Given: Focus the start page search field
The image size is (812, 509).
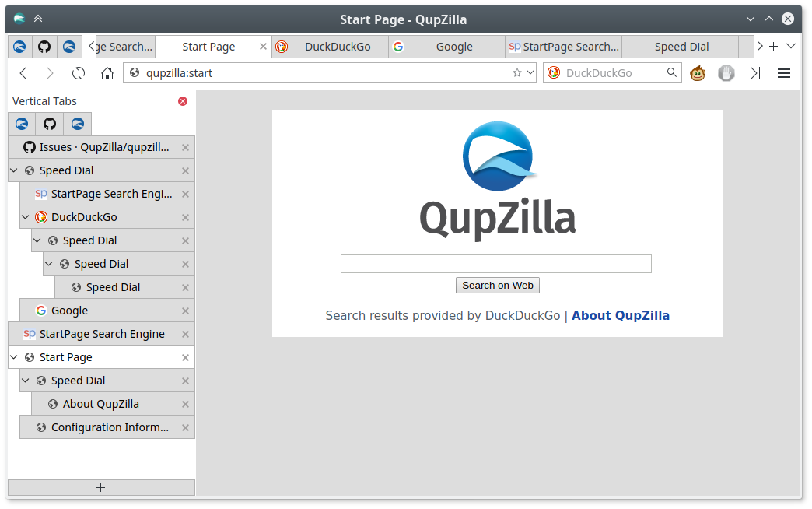Looking at the screenshot, I should [496, 263].
